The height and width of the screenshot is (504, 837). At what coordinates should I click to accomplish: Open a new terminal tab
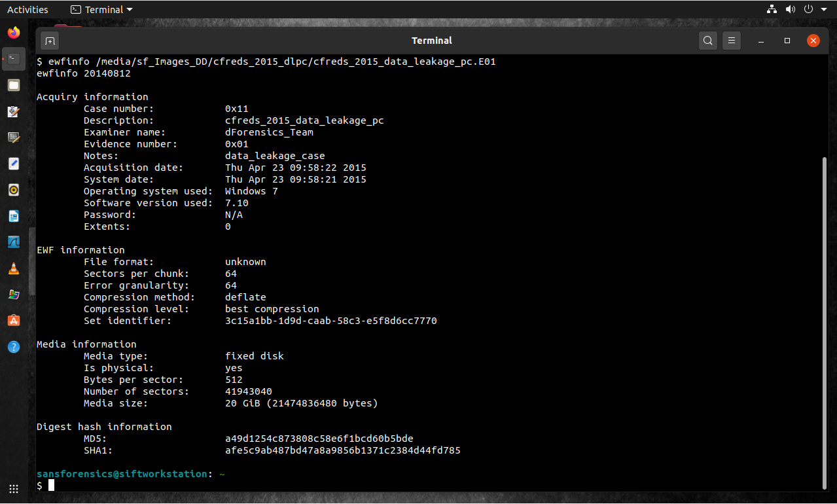(x=50, y=41)
